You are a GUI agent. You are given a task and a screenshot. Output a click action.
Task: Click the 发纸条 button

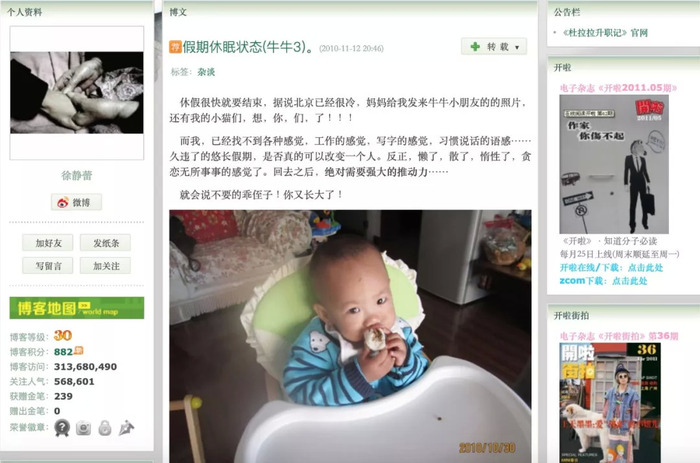point(106,243)
